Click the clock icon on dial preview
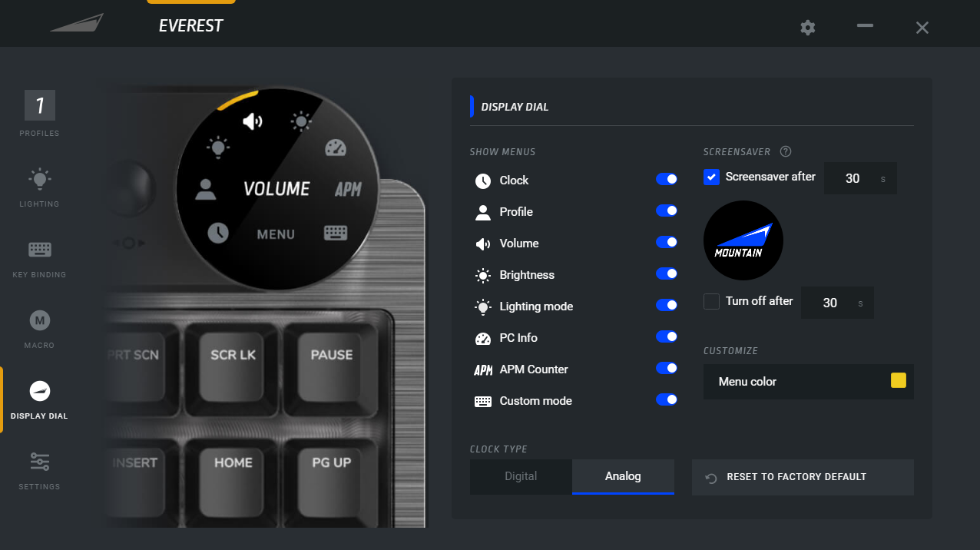The image size is (980, 550). click(217, 233)
